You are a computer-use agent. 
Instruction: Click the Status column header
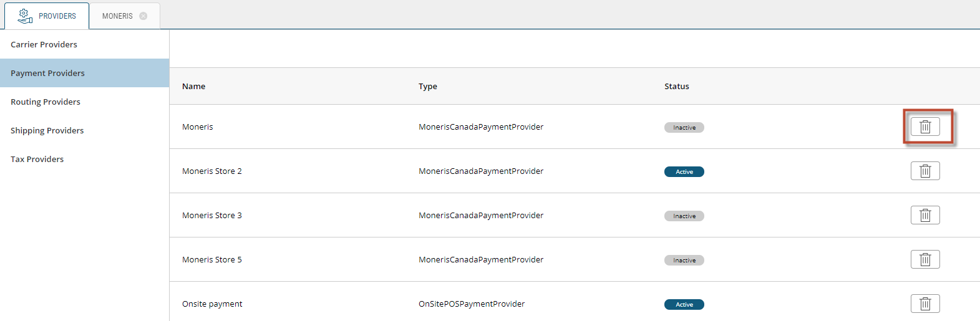click(x=676, y=86)
